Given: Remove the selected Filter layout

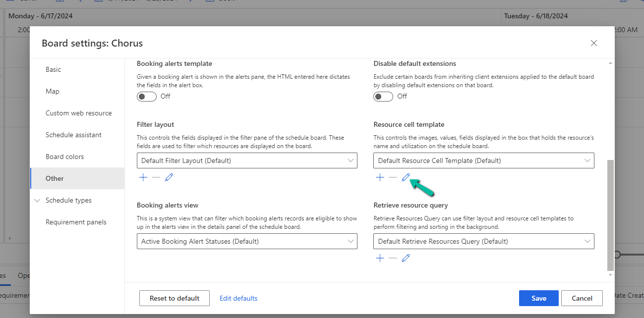Looking at the screenshot, I should [x=156, y=177].
